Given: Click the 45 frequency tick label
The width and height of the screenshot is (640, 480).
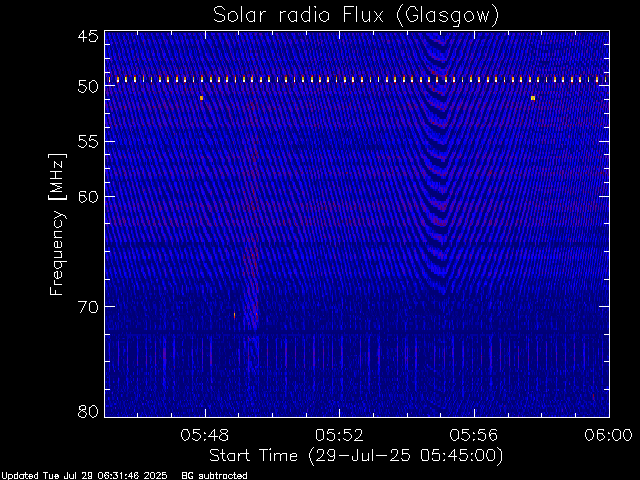Looking at the screenshot, I should coord(88,36).
